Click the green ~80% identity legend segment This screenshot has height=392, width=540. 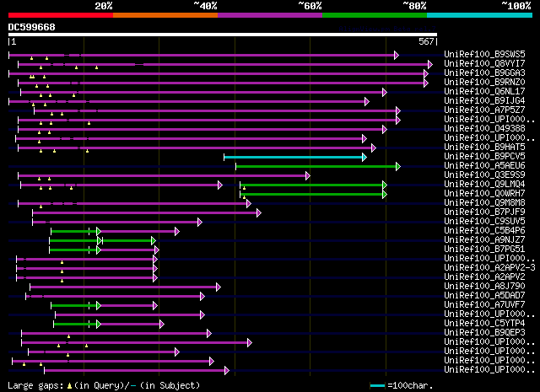click(375, 15)
